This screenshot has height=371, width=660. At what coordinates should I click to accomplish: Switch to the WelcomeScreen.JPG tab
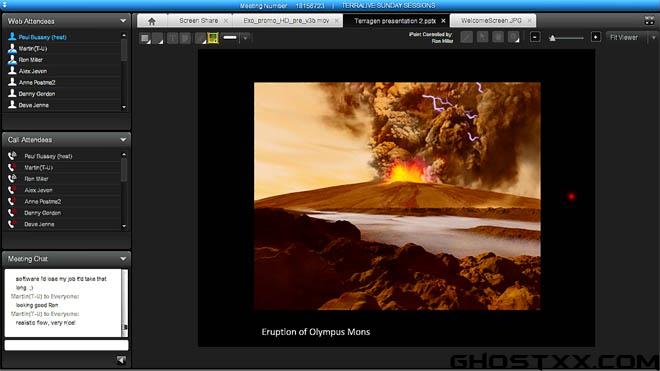point(491,21)
